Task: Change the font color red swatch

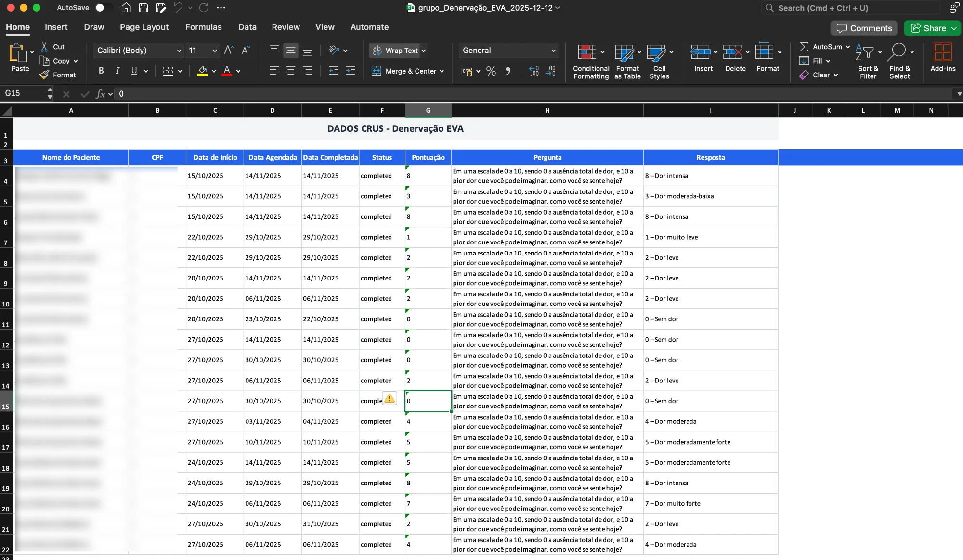Action: pos(227,71)
